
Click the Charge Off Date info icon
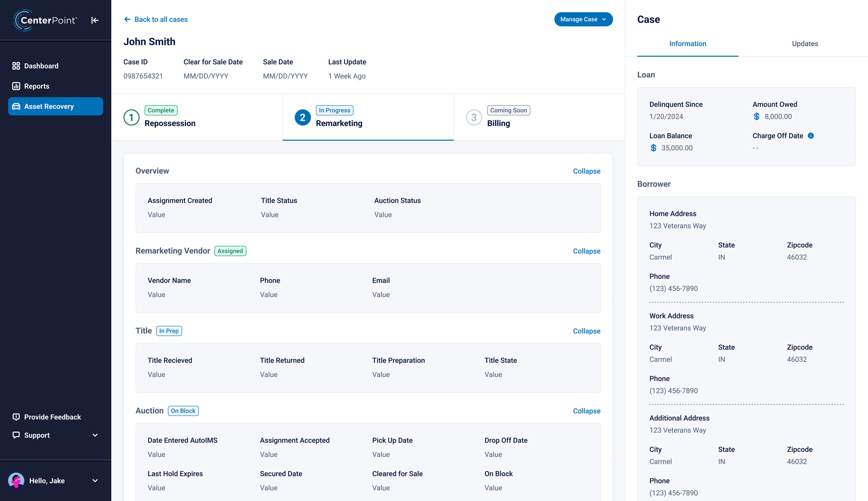811,136
